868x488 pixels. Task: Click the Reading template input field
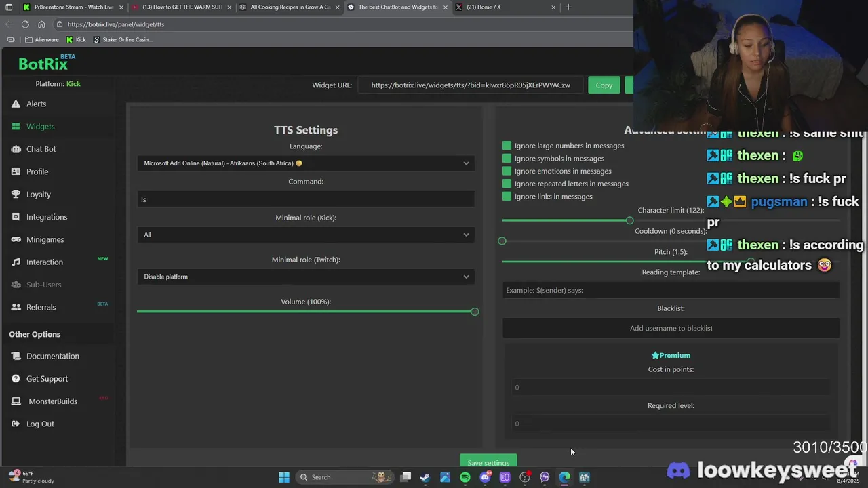671,290
